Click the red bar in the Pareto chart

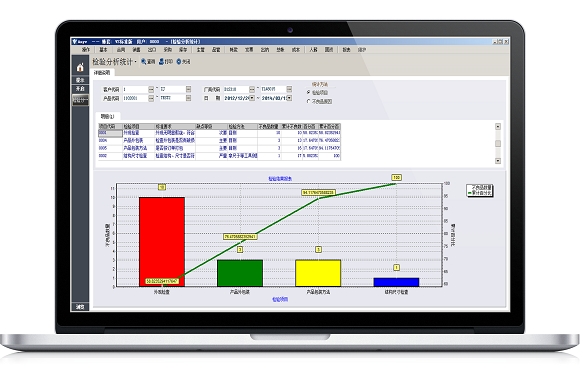(162, 242)
